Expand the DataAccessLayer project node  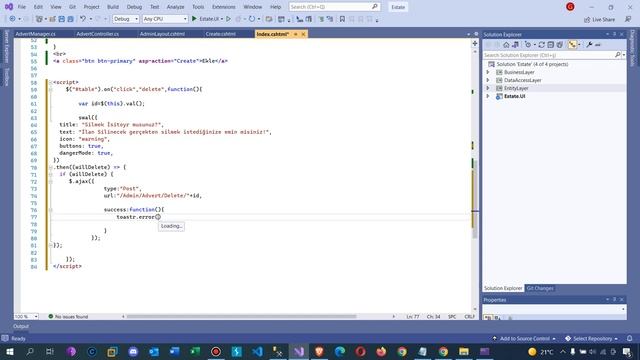pos(488,80)
